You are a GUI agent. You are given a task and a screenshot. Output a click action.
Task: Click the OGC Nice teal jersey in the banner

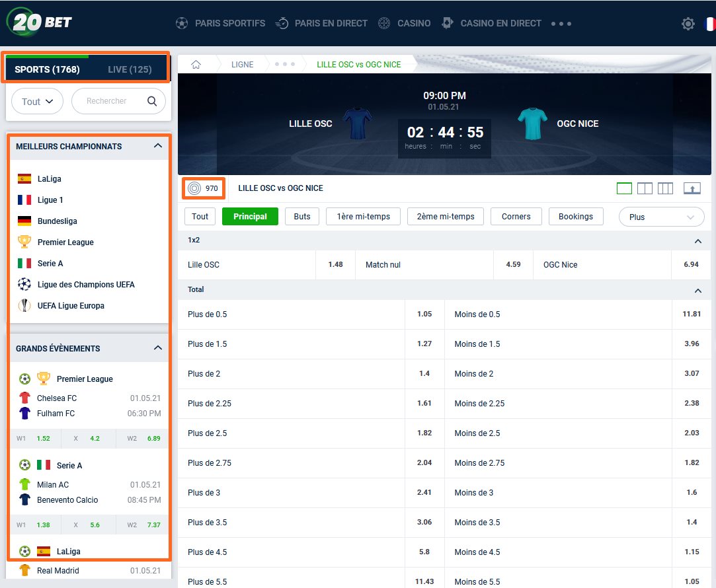point(532,123)
